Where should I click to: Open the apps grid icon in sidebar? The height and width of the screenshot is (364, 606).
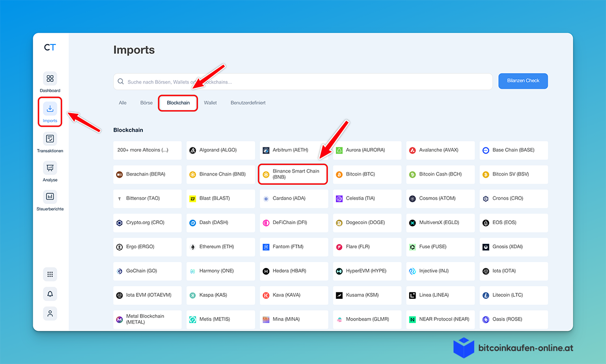click(50, 274)
